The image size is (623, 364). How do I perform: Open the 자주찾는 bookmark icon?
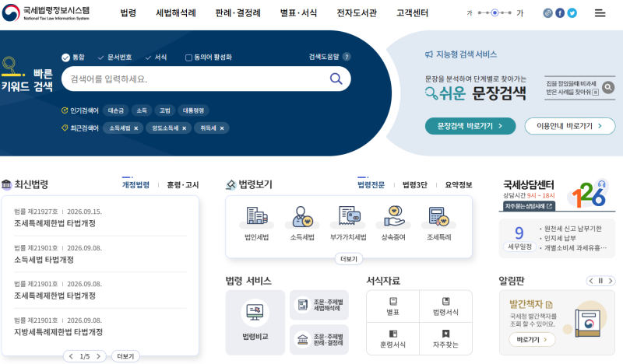click(445, 334)
